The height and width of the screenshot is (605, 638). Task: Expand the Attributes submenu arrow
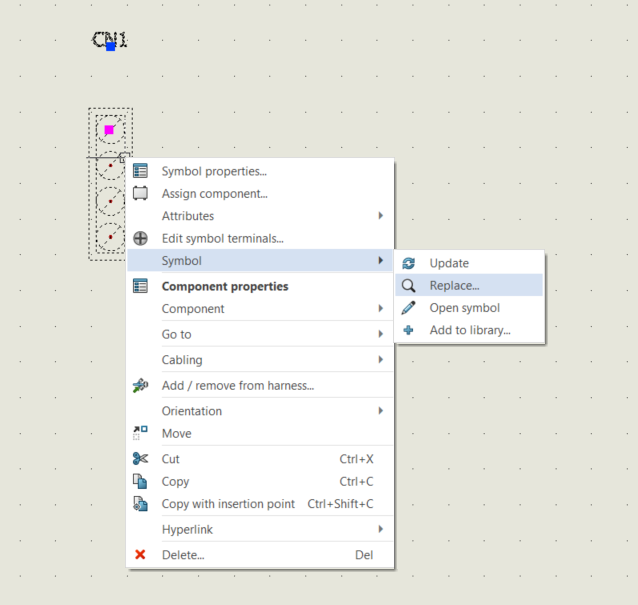380,216
